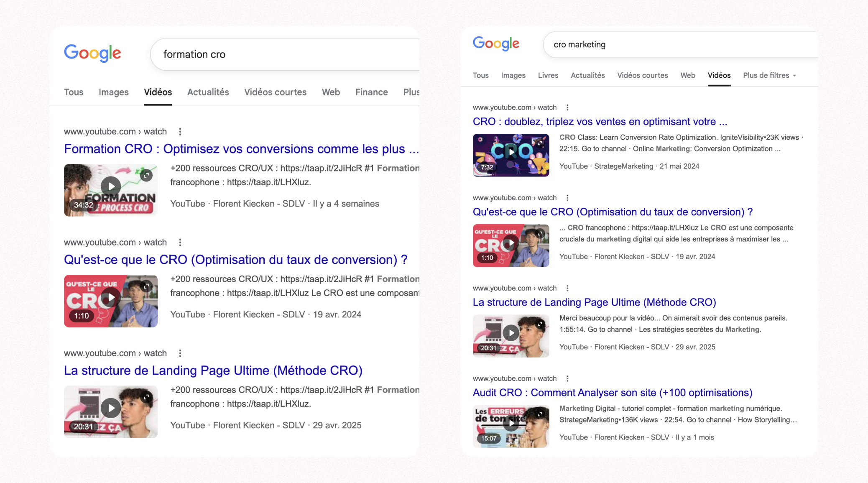Click expand icon on left 1:10 CRO thumbnail
This screenshot has width=868, height=483.
[146, 286]
